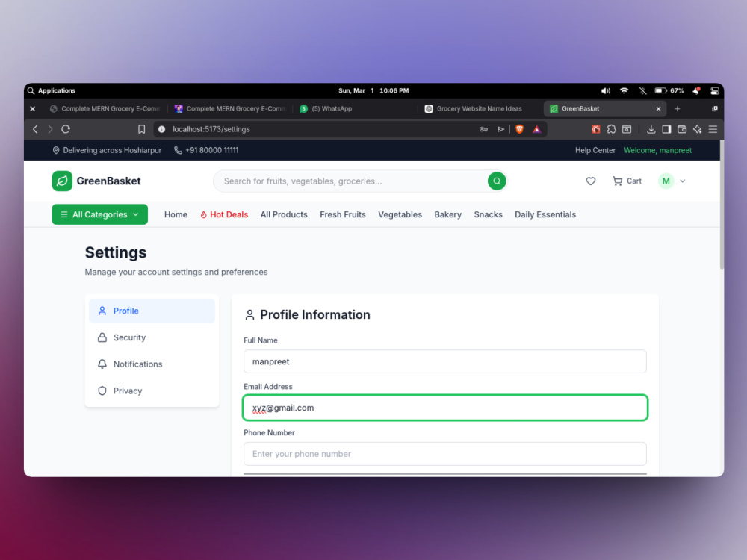
Task: Click the Brave Shields lion icon
Action: [x=519, y=129]
